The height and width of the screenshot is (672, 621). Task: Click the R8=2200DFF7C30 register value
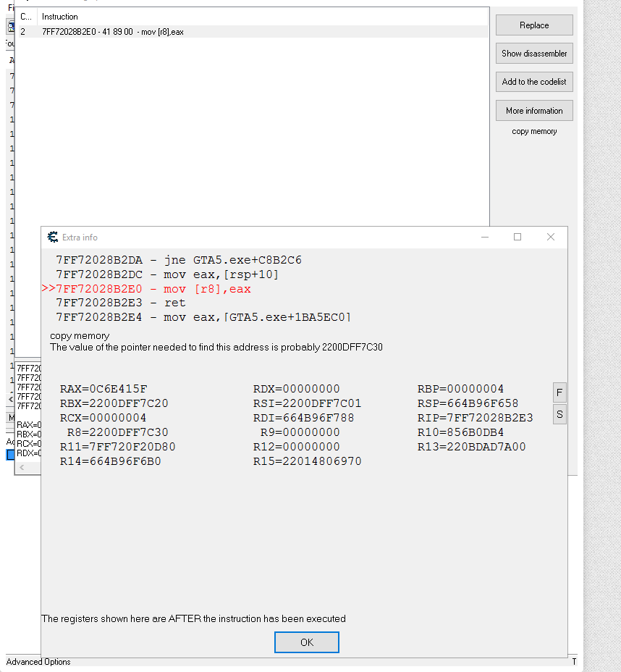(118, 432)
